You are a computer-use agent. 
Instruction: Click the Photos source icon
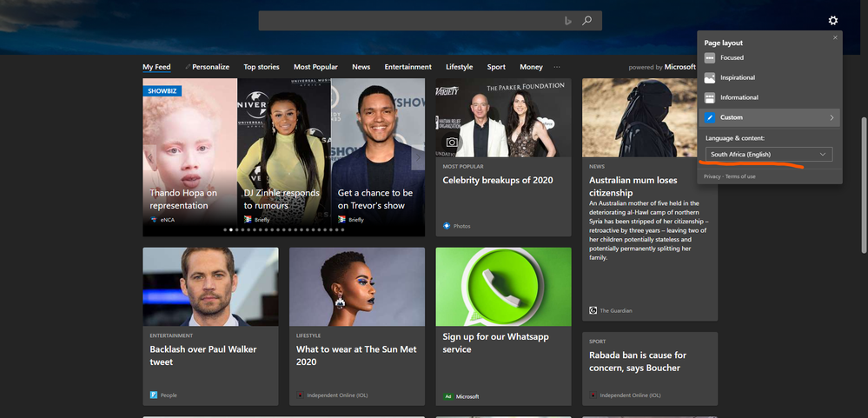pos(447,226)
